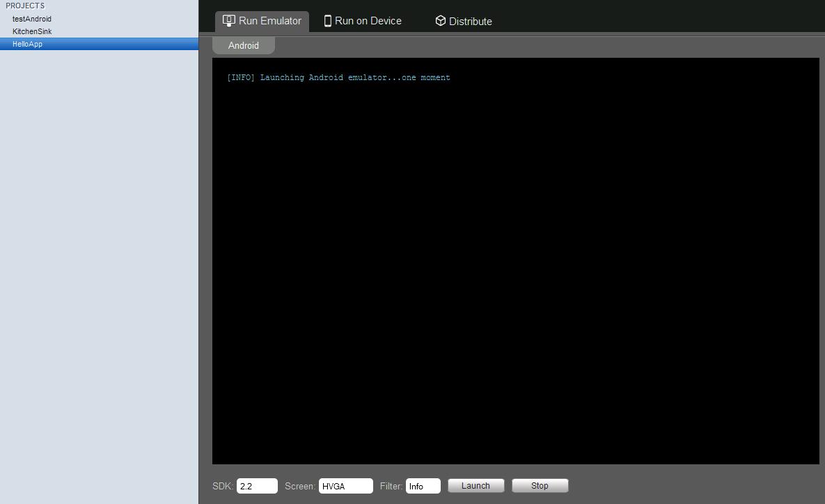Launch the emulator
This screenshot has height=504, width=825.
pyautogui.click(x=476, y=486)
